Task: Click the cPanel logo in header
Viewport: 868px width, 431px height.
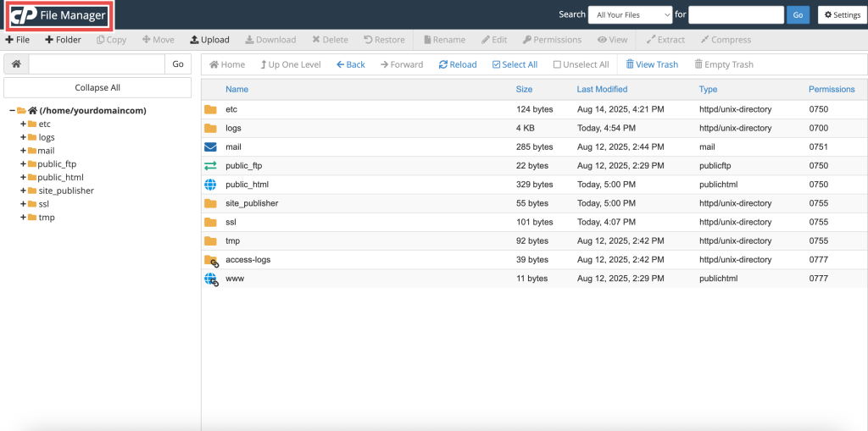Action: pos(23,15)
